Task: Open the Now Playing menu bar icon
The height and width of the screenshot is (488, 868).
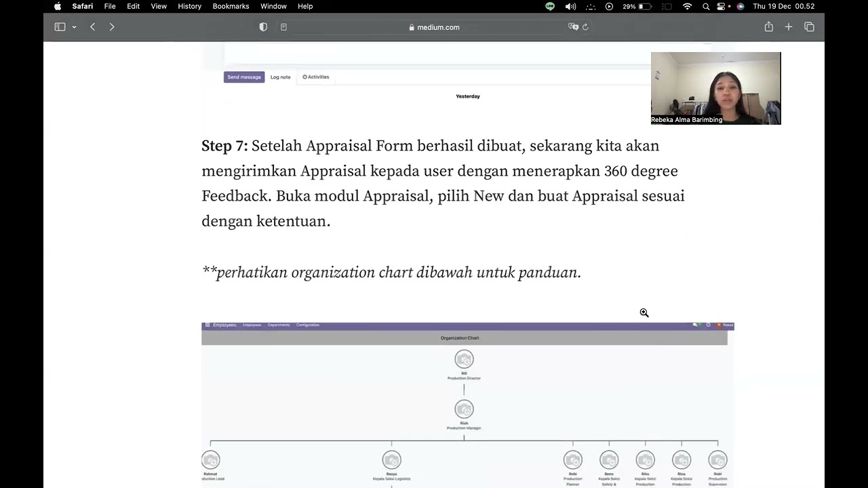Action: 609,6
